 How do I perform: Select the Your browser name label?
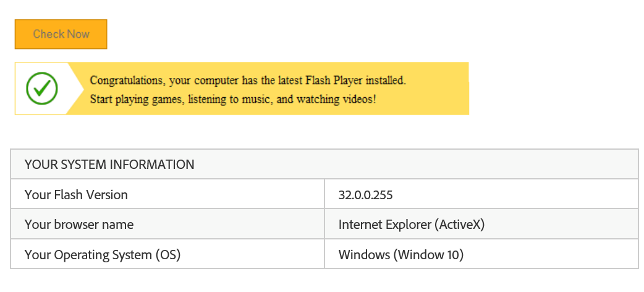pos(79,225)
